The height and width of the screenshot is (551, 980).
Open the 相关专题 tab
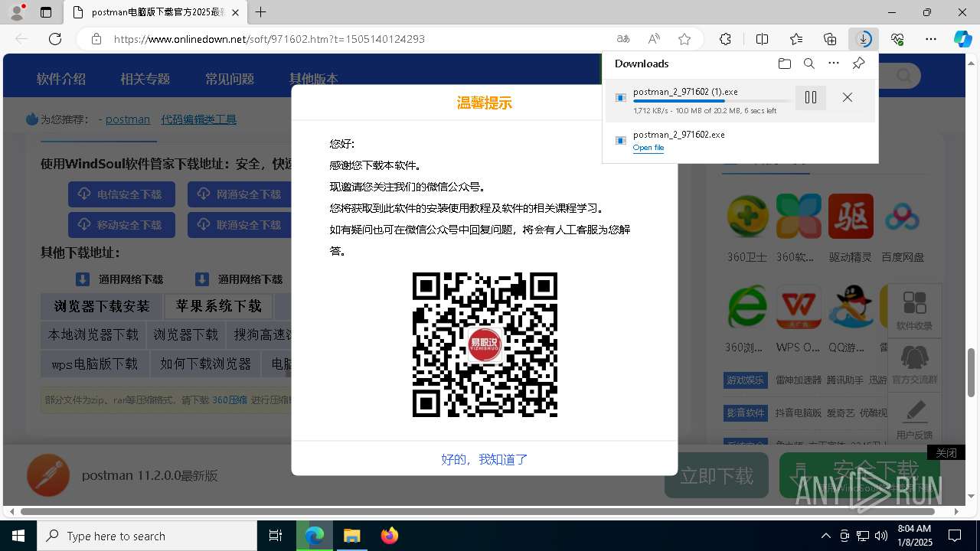pyautogui.click(x=145, y=79)
